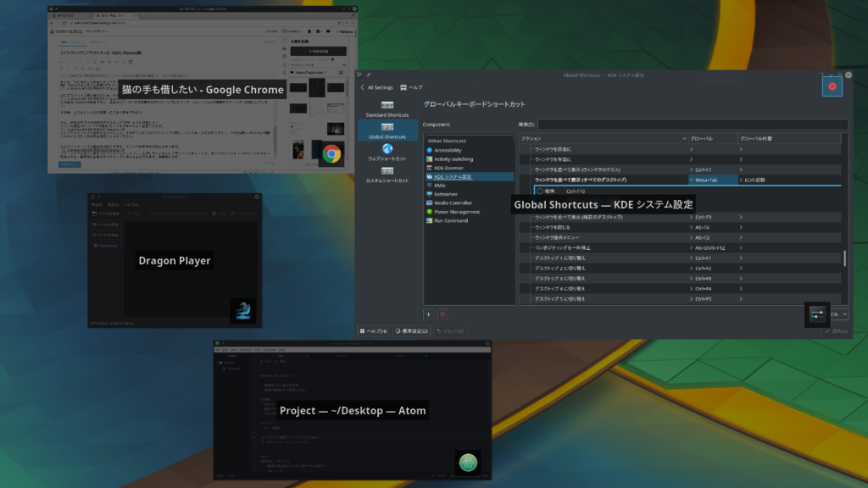Image resolution: width=868 pixels, height=488 pixels.
Task: Select the 標準 Ctrl+F10 radio option
Action: tap(540, 191)
